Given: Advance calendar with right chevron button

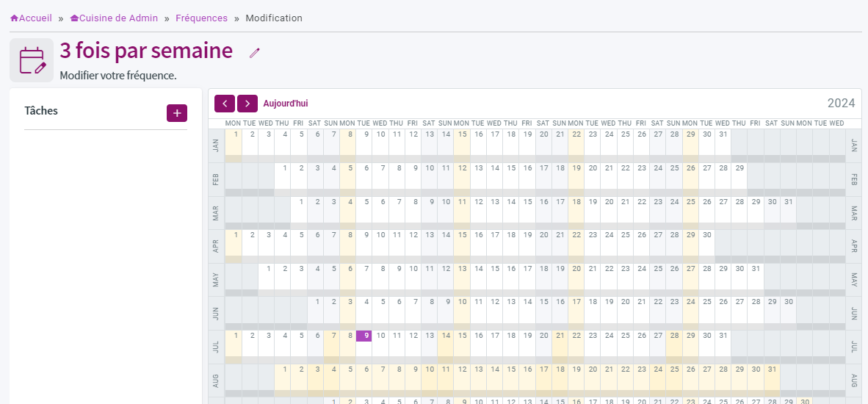Looking at the screenshot, I should 247,104.
